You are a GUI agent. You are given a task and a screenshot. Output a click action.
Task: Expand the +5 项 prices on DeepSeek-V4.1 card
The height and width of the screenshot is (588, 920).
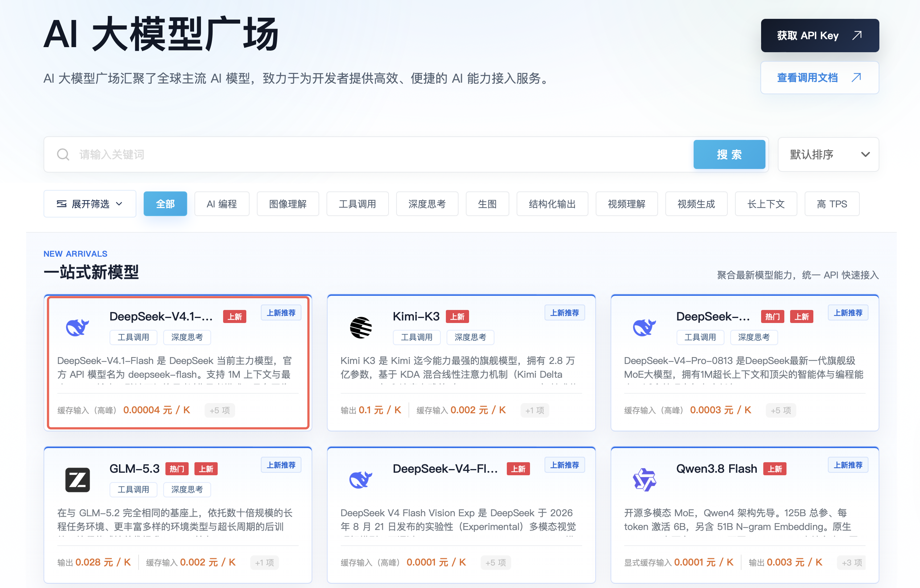220,410
